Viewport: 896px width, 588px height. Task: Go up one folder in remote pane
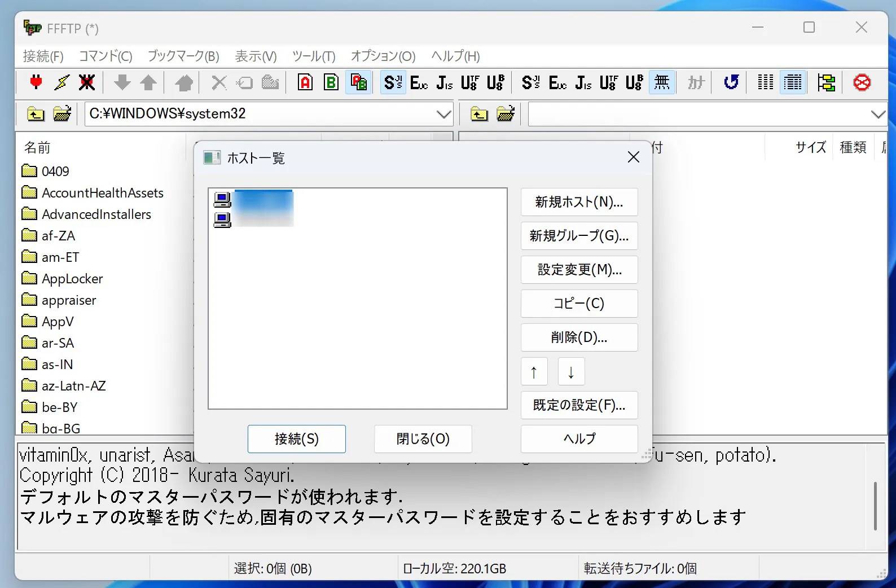479,114
